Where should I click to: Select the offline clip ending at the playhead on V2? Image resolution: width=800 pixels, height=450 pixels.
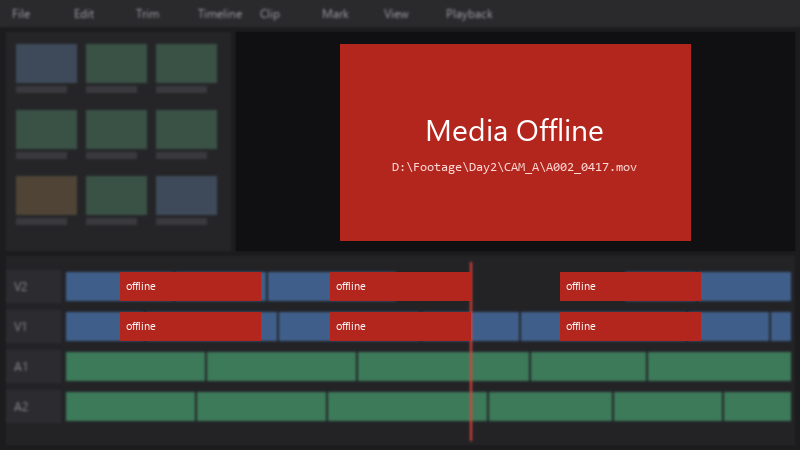tap(401, 286)
